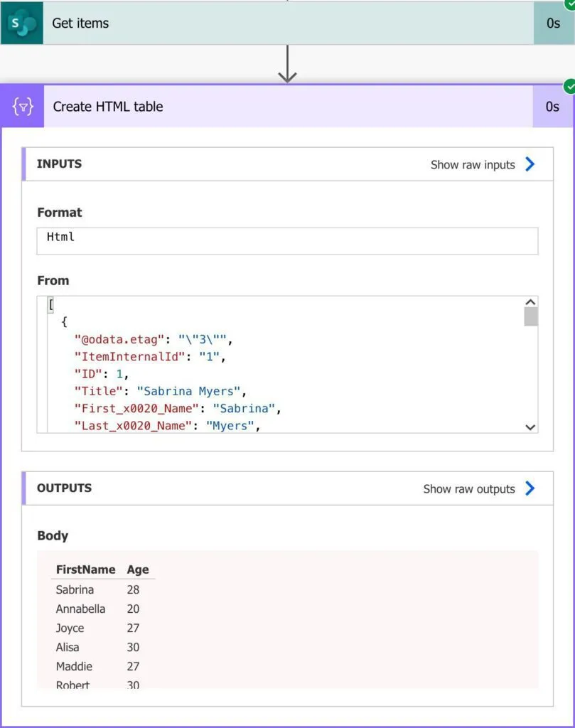This screenshot has width=575, height=728.
Task: Open the Show raw outputs link
Action: tap(469, 488)
